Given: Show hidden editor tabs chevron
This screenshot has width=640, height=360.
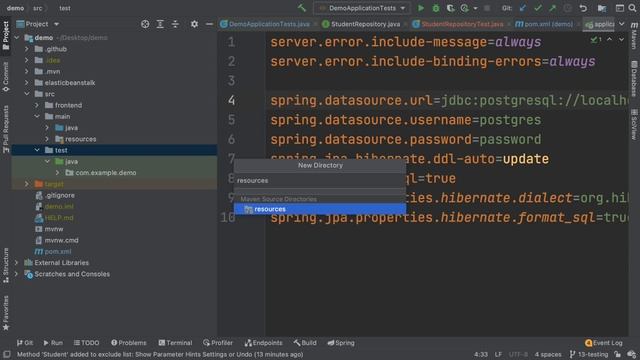Looking at the screenshot, I should [621, 24].
